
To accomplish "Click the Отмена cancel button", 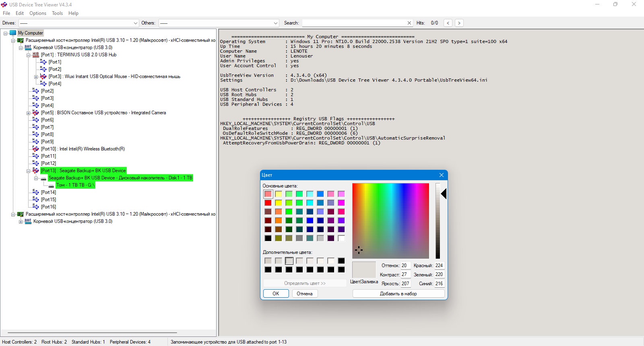I will coord(305,294).
